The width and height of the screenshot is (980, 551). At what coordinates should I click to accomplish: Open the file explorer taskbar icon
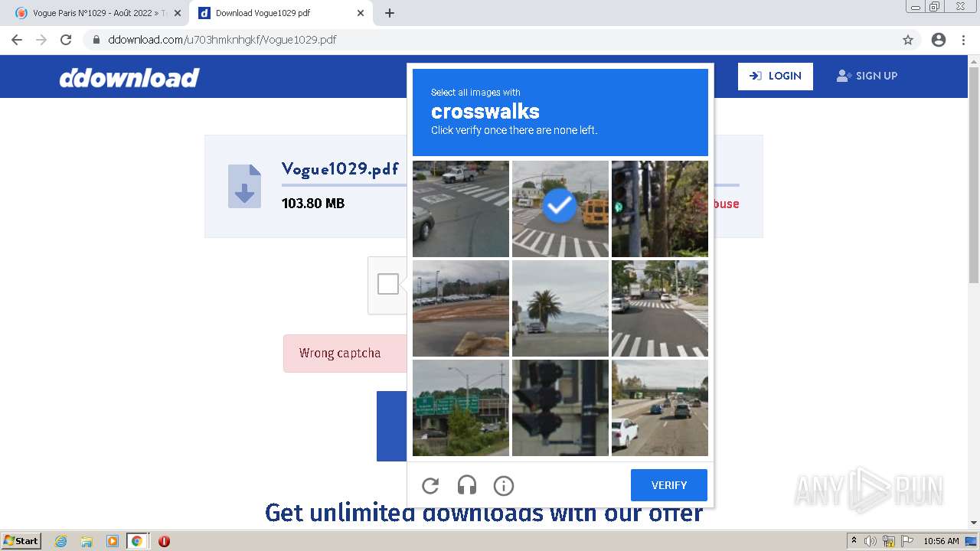point(87,541)
